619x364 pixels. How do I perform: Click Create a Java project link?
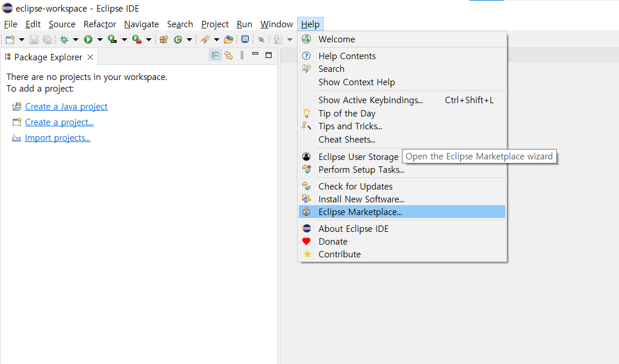66,107
